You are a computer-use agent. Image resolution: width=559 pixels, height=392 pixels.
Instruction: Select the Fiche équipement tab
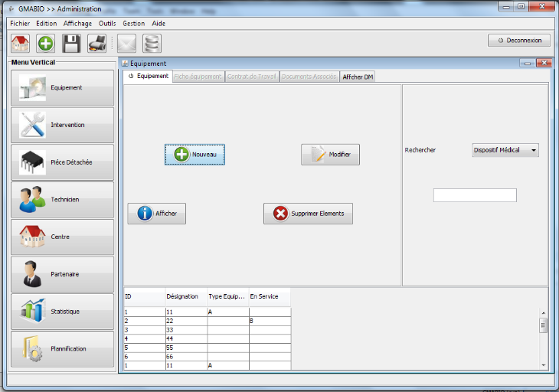[x=198, y=77]
